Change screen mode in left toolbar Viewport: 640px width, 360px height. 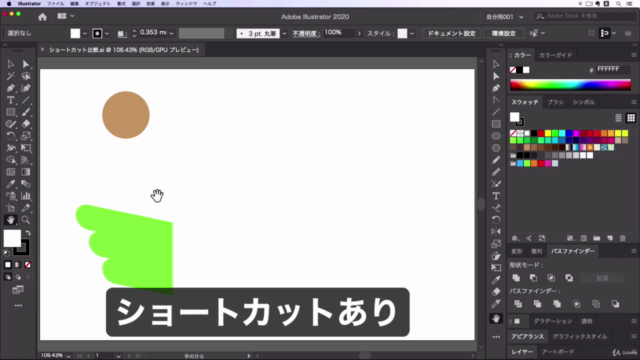[18, 290]
